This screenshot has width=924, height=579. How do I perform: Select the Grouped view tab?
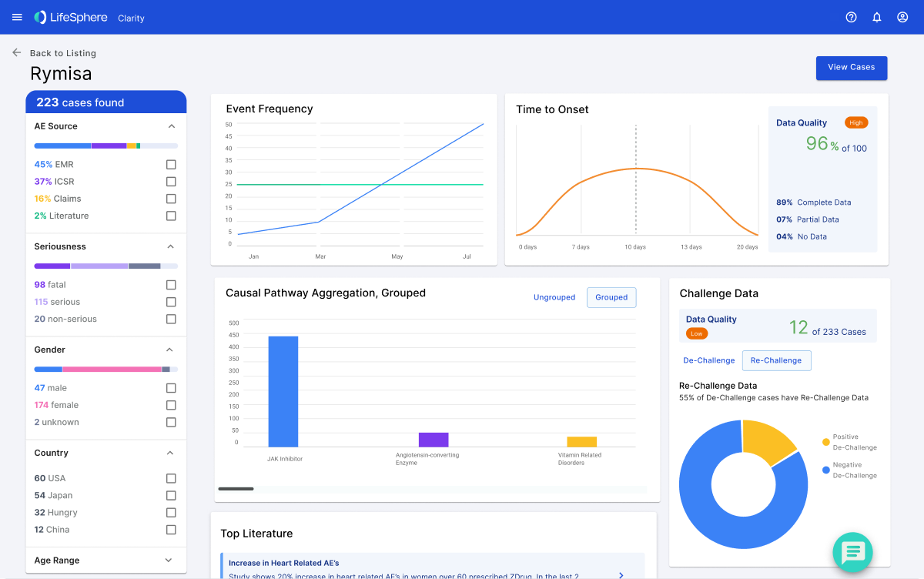611,297
